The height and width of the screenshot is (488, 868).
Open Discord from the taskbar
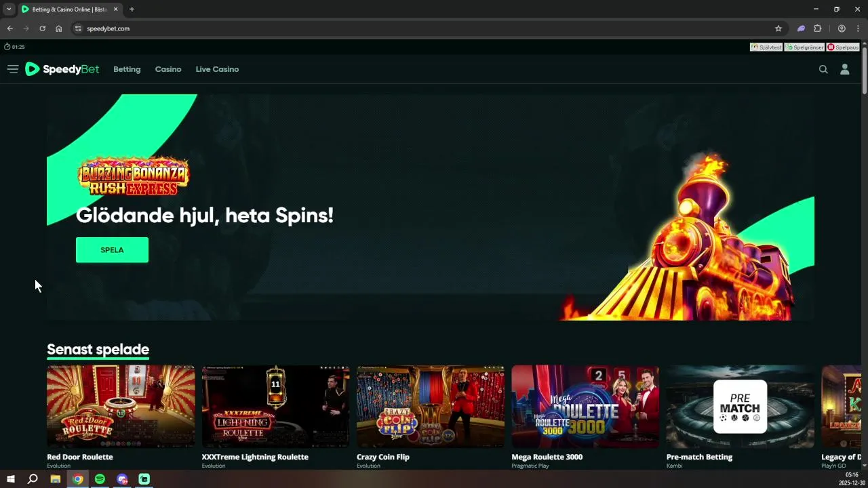122,479
